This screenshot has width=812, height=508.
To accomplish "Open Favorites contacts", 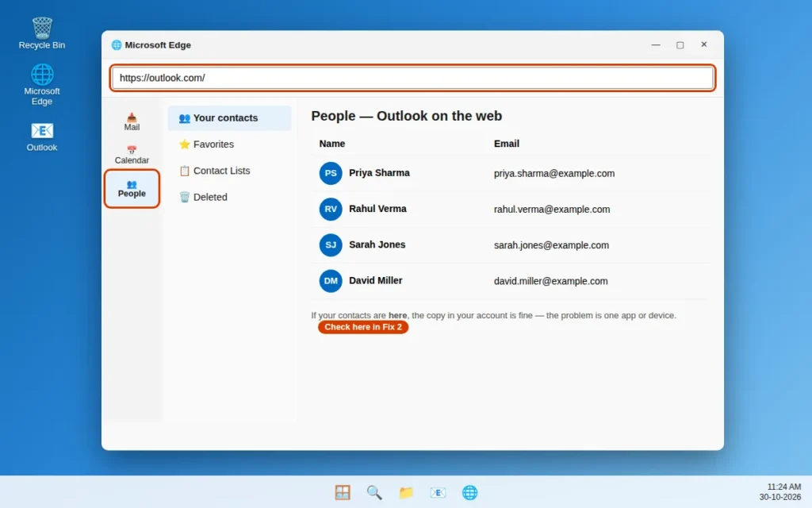I will coord(229,144).
